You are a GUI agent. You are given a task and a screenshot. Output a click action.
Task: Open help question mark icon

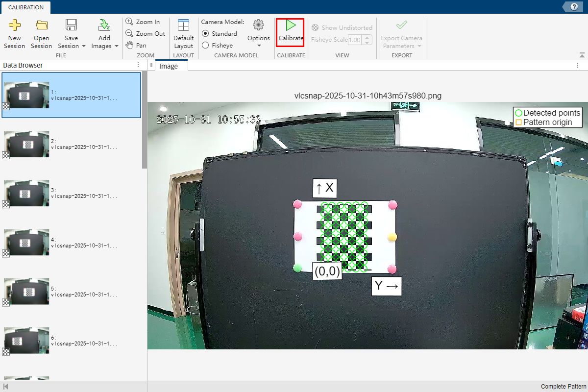pyautogui.click(x=574, y=7)
